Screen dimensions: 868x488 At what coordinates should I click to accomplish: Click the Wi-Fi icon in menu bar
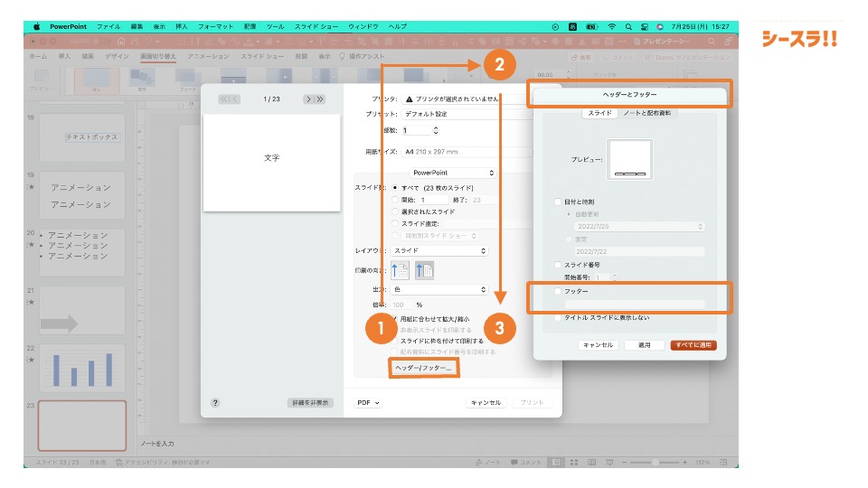point(611,27)
